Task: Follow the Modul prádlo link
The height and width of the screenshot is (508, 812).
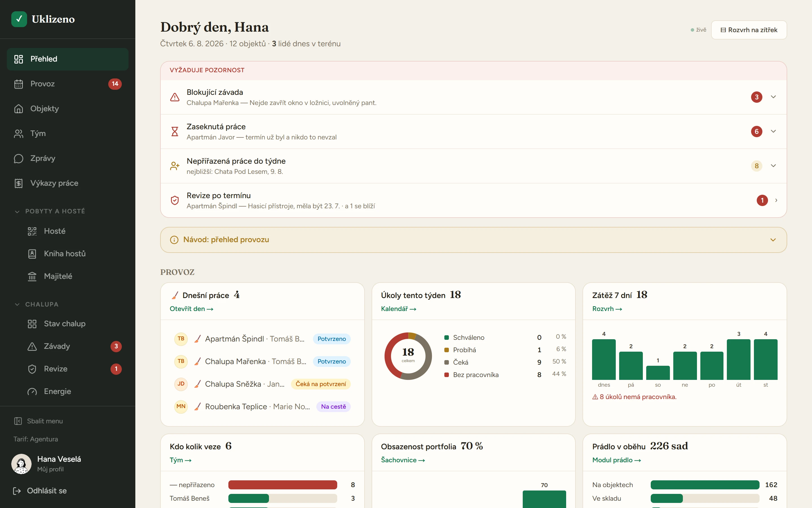Action: click(x=617, y=460)
